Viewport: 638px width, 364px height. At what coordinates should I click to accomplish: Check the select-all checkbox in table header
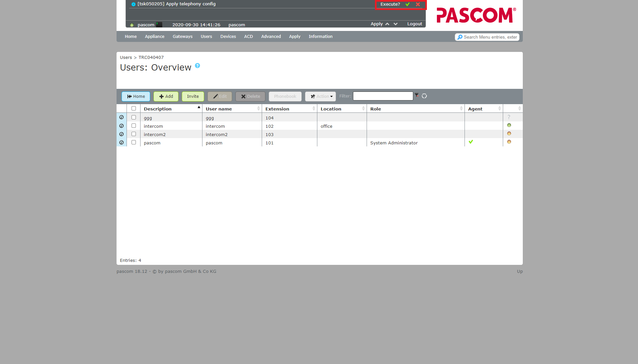(x=134, y=108)
